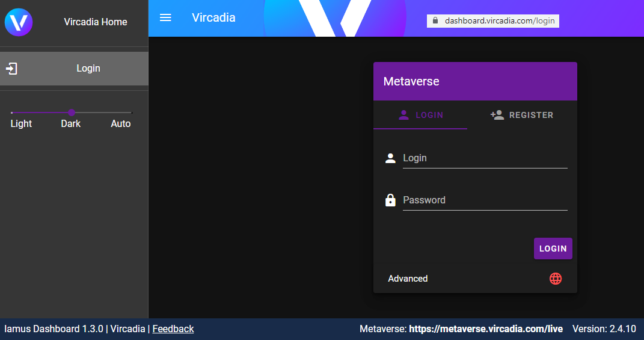Image resolution: width=644 pixels, height=340 pixels.
Task: Click the Metaverse card header
Action: tap(475, 81)
